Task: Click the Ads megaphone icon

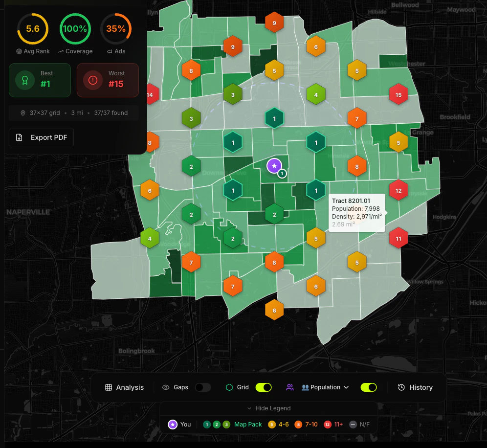Action: tap(110, 51)
